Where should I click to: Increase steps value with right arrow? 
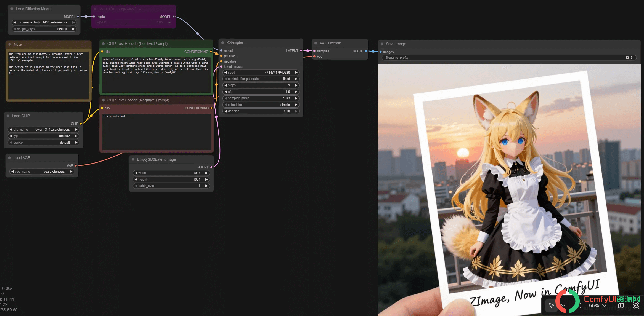(296, 85)
